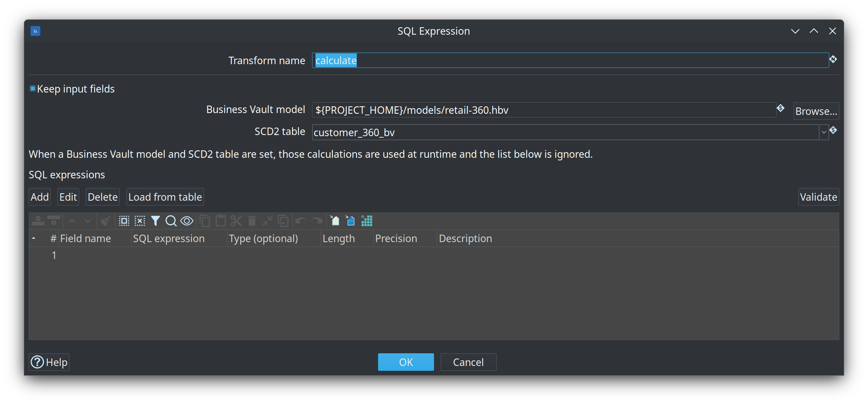Click the select all rows icon
The image size is (868, 404).
tap(124, 221)
